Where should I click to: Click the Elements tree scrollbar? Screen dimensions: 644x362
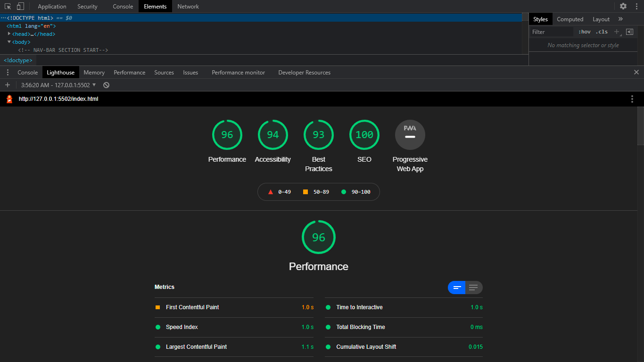click(x=525, y=17)
